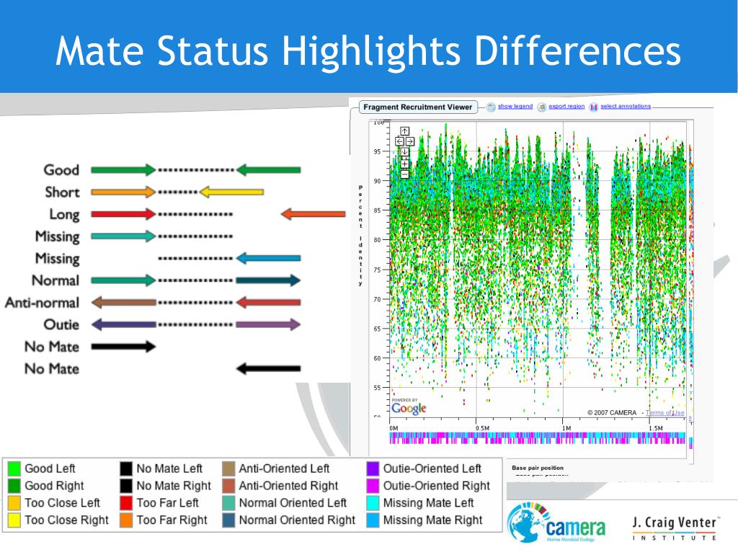Zoom out with the minus control
The width and height of the screenshot is (738, 560).
coord(404,174)
